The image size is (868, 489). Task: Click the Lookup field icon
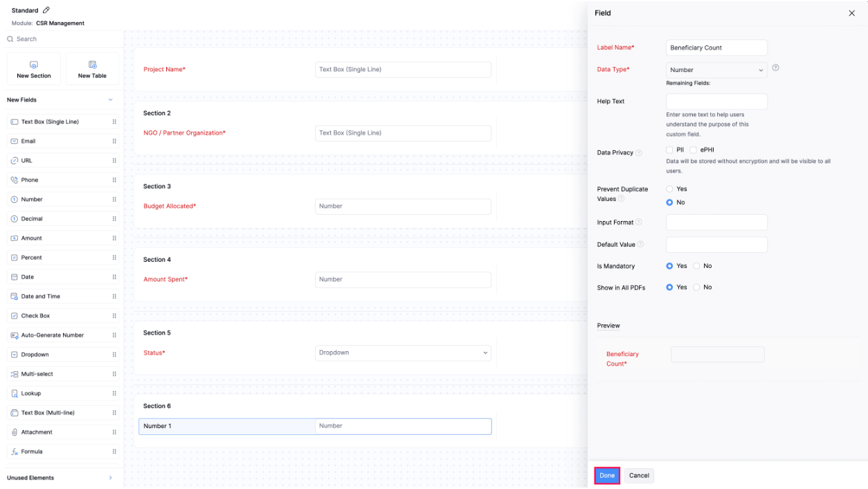point(15,393)
